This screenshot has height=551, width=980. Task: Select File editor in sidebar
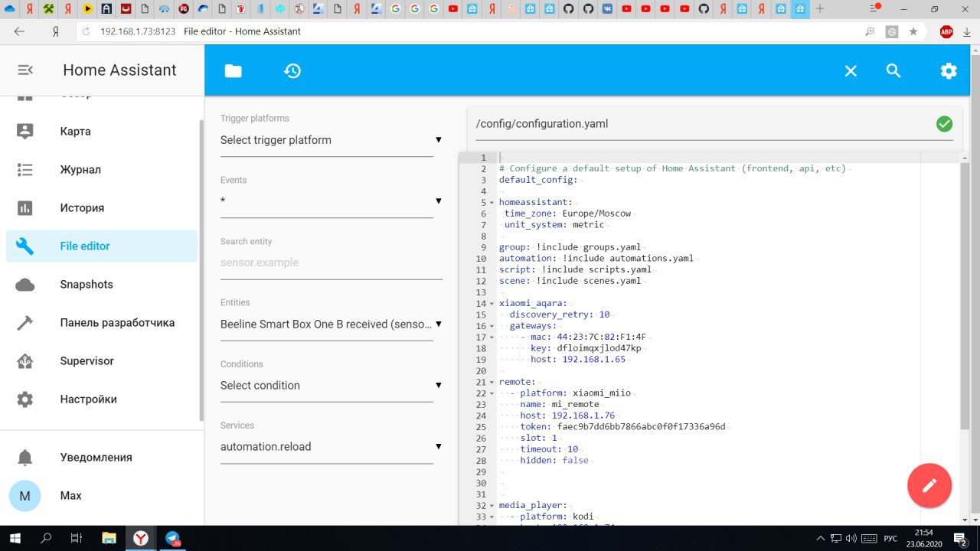pos(102,246)
